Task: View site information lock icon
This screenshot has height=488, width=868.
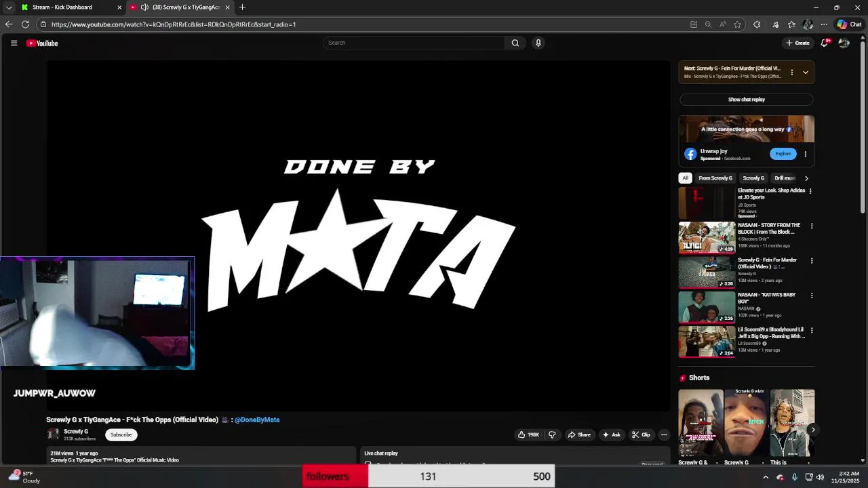Action: coord(43,24)
